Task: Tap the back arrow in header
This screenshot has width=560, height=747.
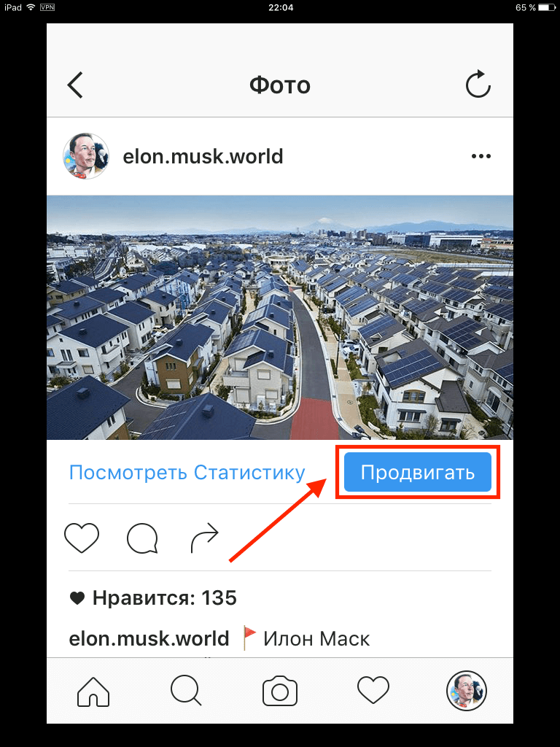Action: point(75,85)
